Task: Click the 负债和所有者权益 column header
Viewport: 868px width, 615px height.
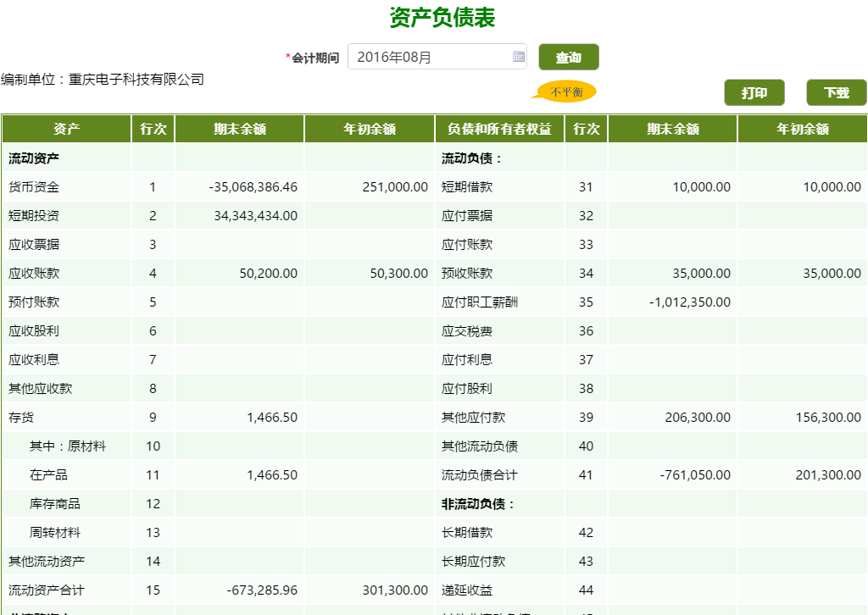Action: (x=499, y=129)
